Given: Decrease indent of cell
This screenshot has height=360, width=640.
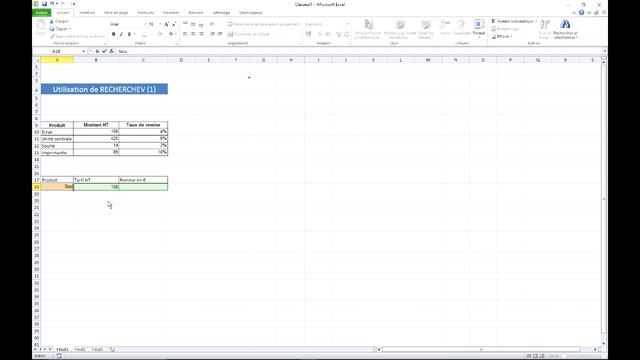Looking at the screenshot, I should [x=212, y=34].
